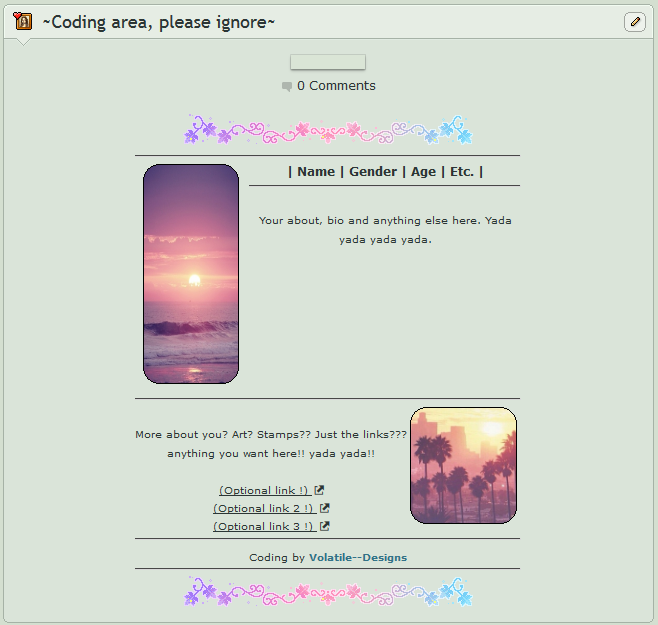Open the 0 Comments link
The image size is (658, 625).
336,86
